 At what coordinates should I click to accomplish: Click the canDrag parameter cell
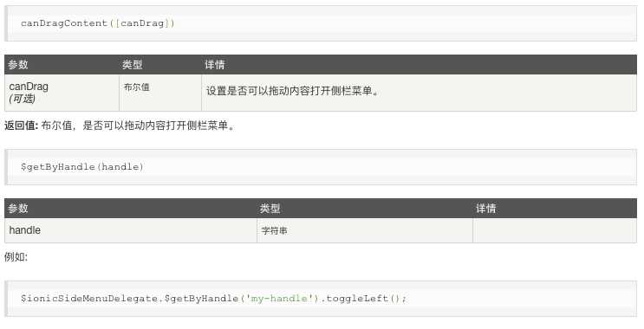coord(62,93)
